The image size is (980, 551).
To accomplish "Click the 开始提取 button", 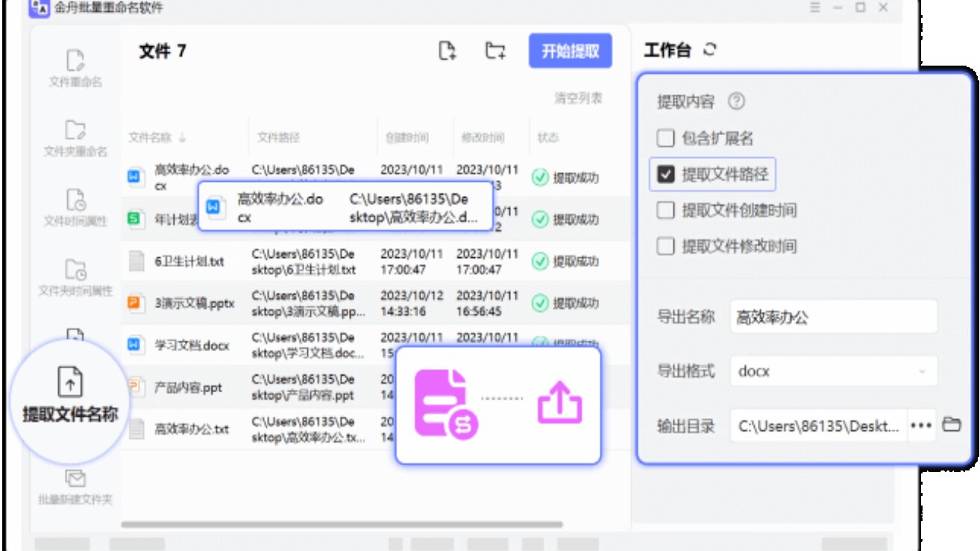I will point(571,51).
